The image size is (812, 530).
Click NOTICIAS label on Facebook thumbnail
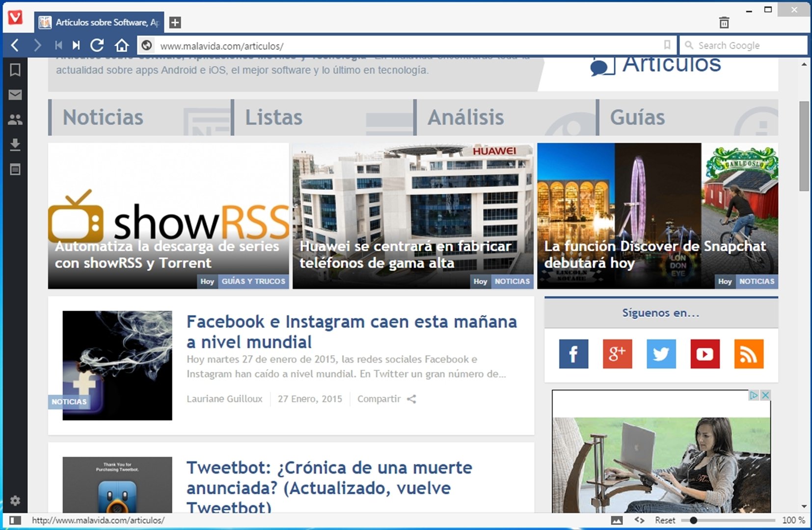coord(69,402)
